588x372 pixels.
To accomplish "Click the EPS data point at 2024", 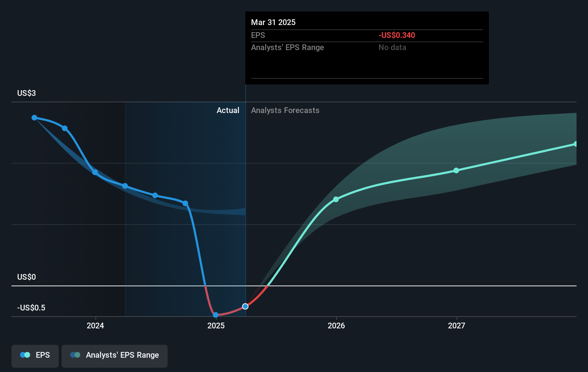I will click(95, 172).
